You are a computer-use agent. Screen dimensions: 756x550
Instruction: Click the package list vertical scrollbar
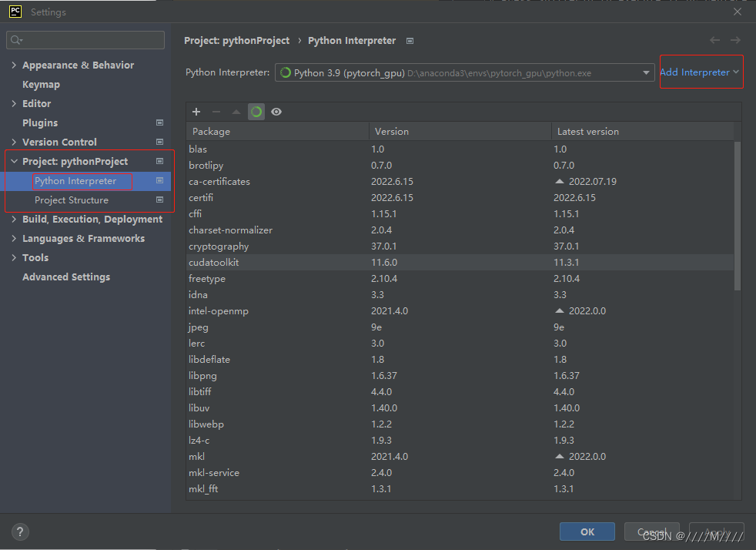point(738,216)
